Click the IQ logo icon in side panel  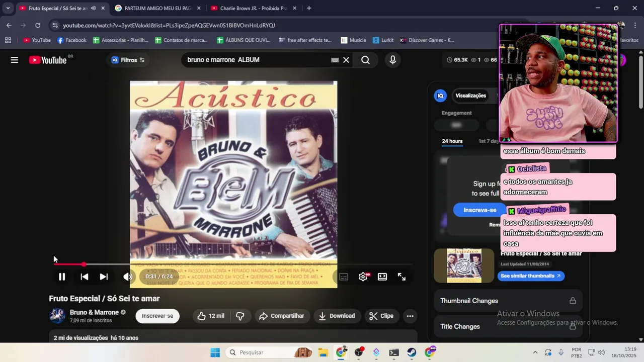[440, 96]
